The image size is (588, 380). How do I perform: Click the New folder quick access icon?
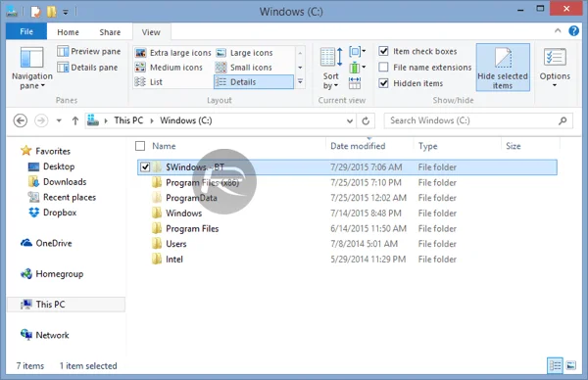51,12
